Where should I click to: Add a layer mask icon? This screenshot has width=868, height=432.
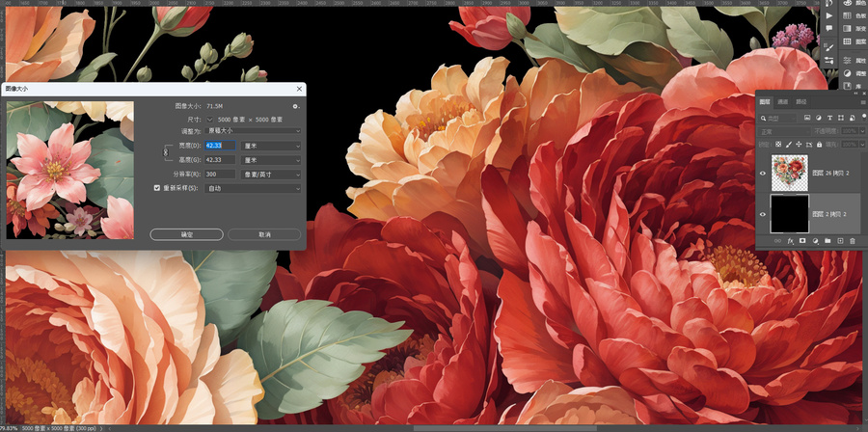[x=803, y=241]
